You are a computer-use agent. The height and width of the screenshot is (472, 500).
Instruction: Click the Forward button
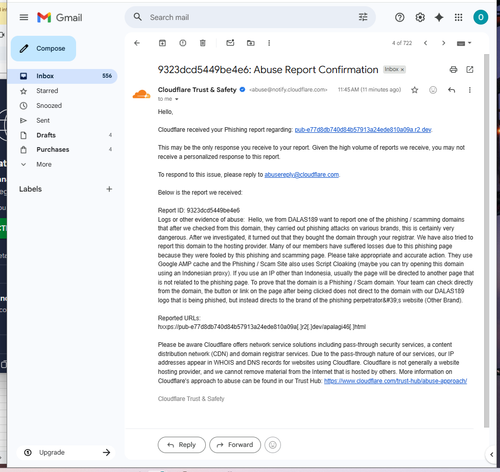(235, 445)
